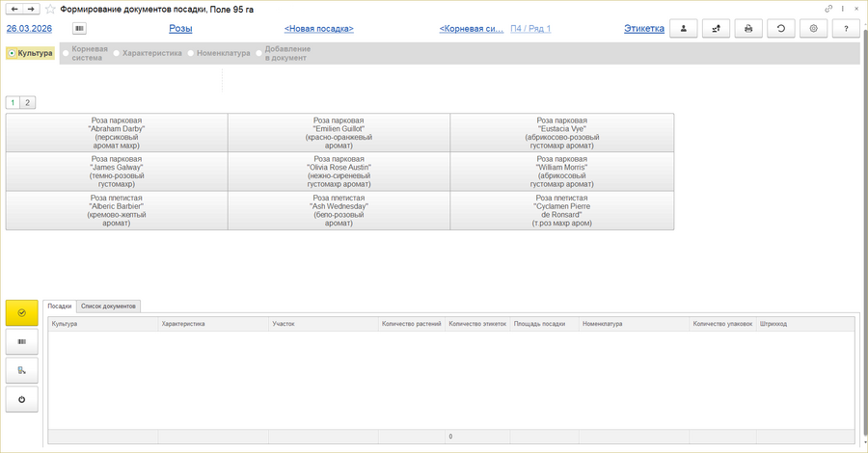This screenshot has width=868, height=453.
Task: Click the power icon button
Action: click(x=21, y=399)
